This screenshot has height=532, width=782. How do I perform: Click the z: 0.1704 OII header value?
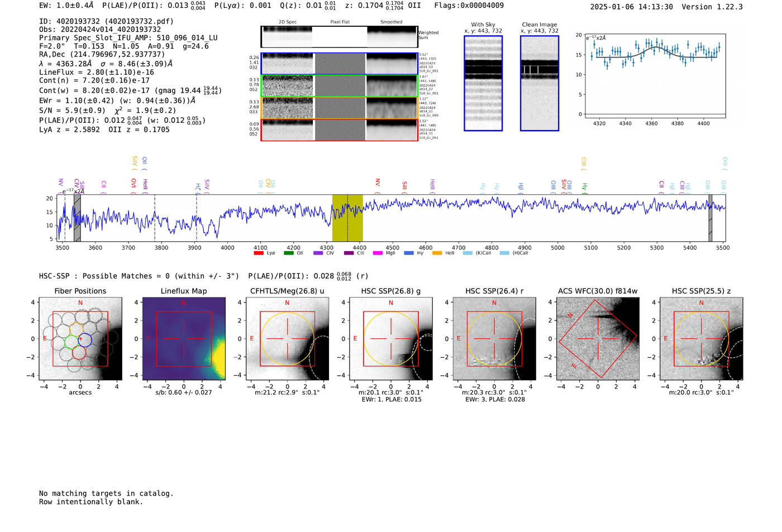click(383, 6)
